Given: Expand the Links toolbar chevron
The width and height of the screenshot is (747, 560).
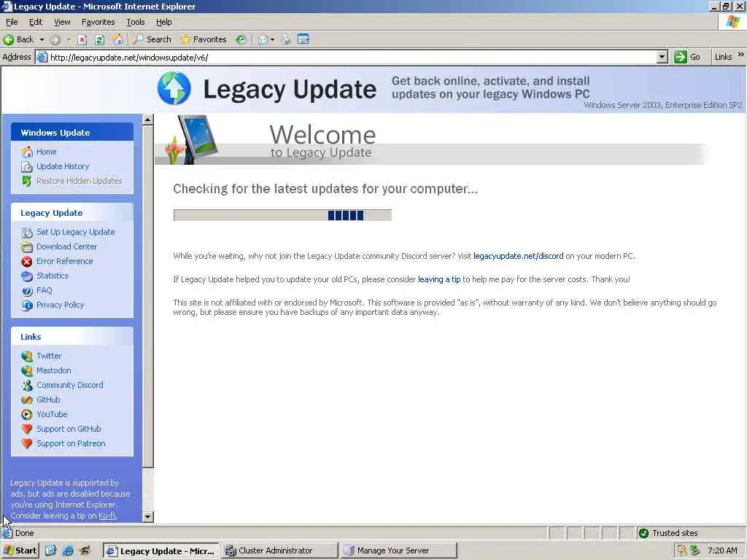Looking at the screenshot, I should [x=741, y=55].
